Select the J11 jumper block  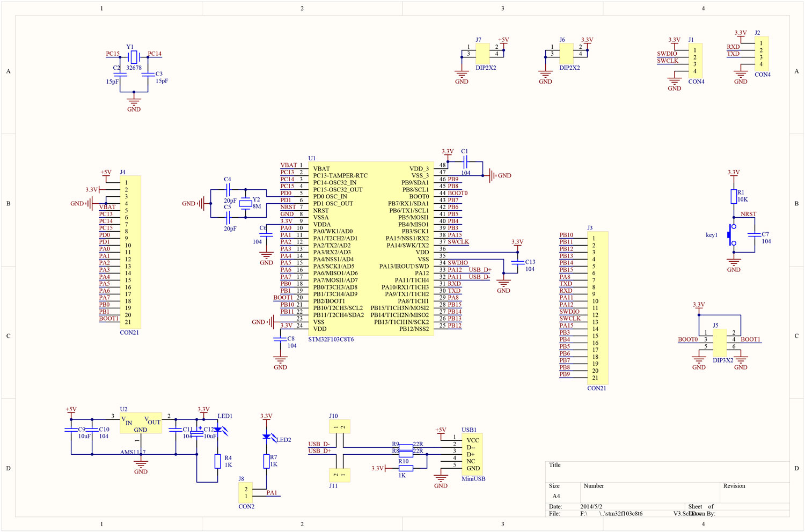[339, 475]
